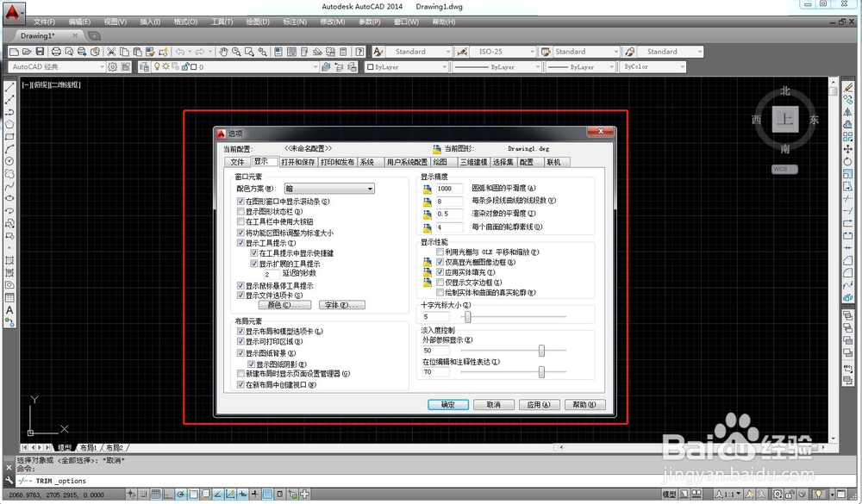Open the 绘图(D) menu
The width and height of the screenshot is (862, 504).
point(257,22)
